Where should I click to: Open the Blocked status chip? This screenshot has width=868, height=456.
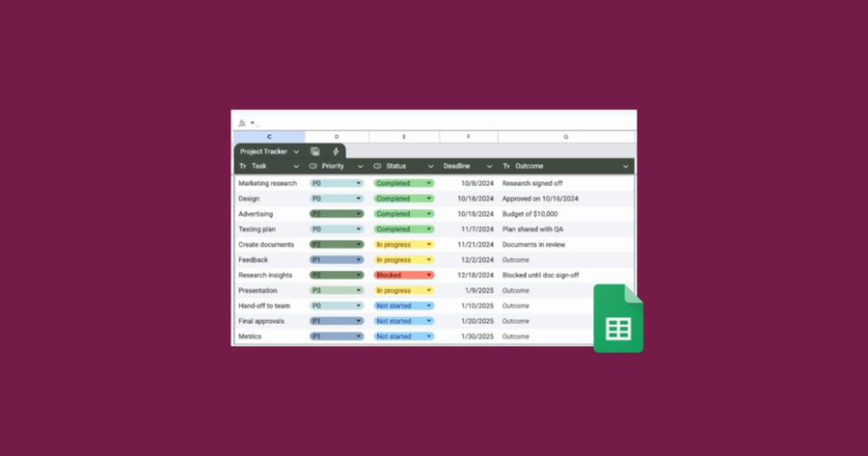(403, 275)
